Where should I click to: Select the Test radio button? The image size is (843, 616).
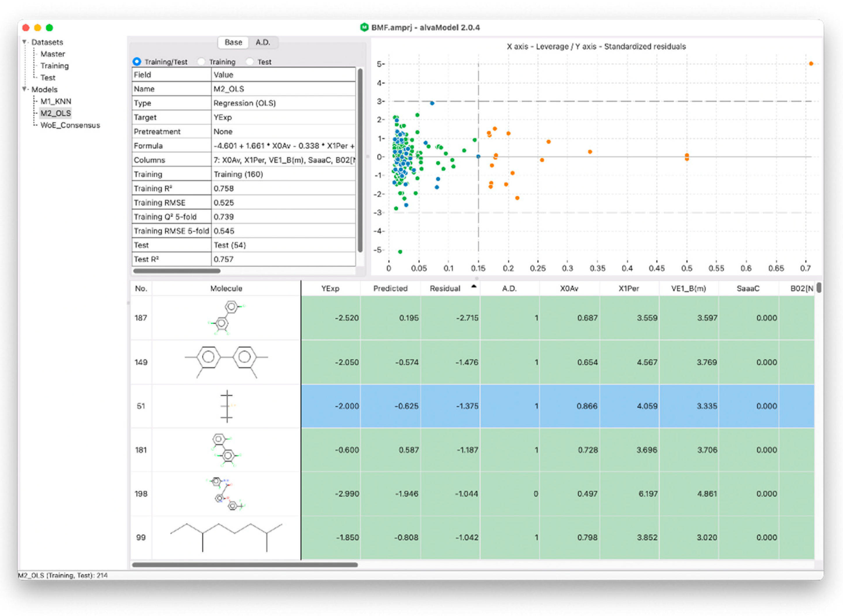(250, 62)
